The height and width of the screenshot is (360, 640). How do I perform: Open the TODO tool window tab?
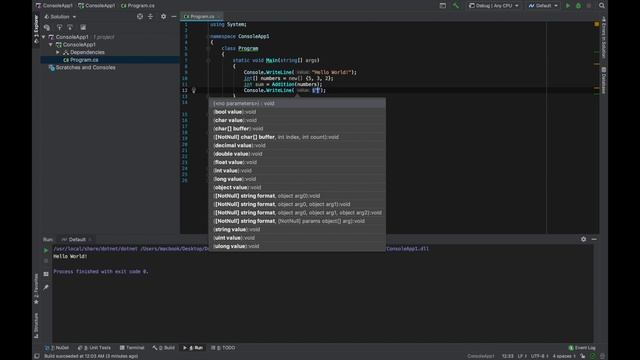(223, 348)
